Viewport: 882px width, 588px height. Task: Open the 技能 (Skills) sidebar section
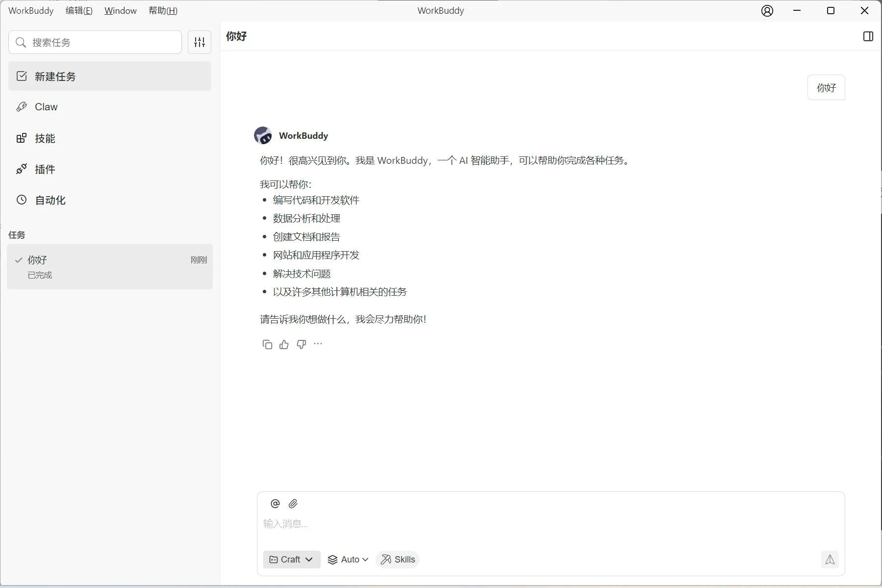tap(45, 138)
